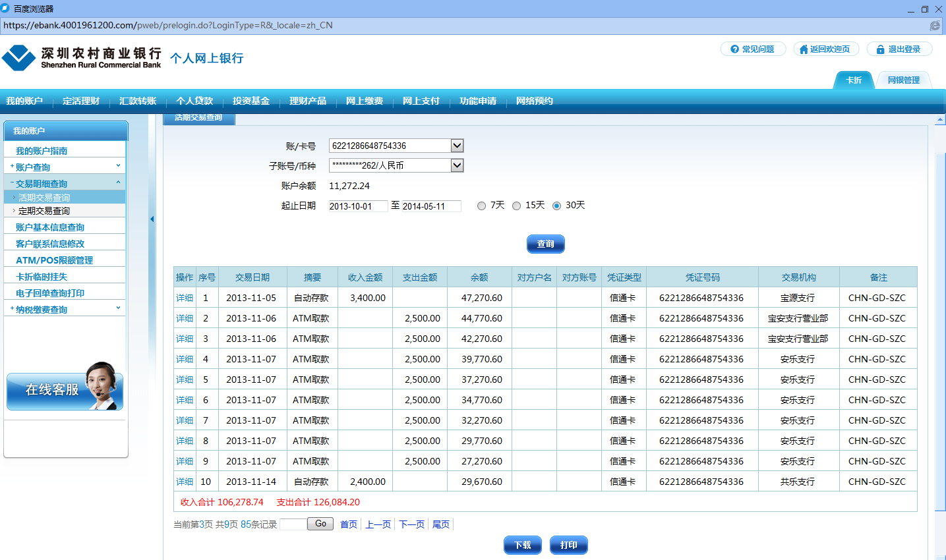Viewport: 946px width, 560px height.
Task: Open the 子账号/币种 dropdown list
Action: click(457, 165)
